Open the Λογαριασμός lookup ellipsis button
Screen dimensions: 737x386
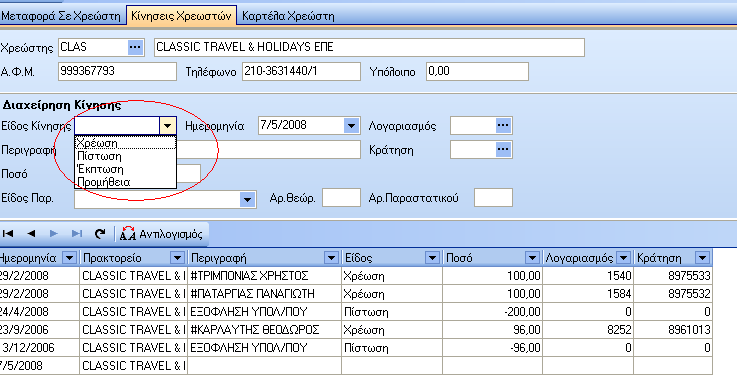pyautogui.click(x=503, y=125)
